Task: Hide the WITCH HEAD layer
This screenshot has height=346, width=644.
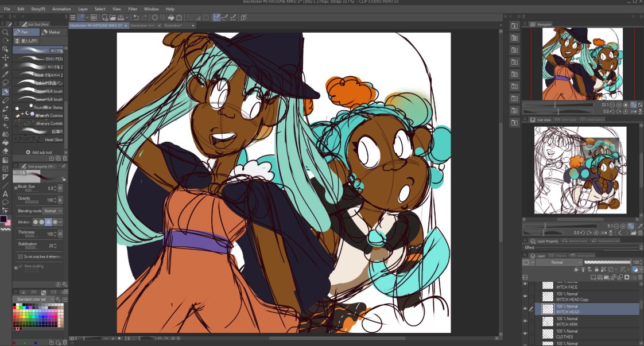Action: (x=525, y=309)
